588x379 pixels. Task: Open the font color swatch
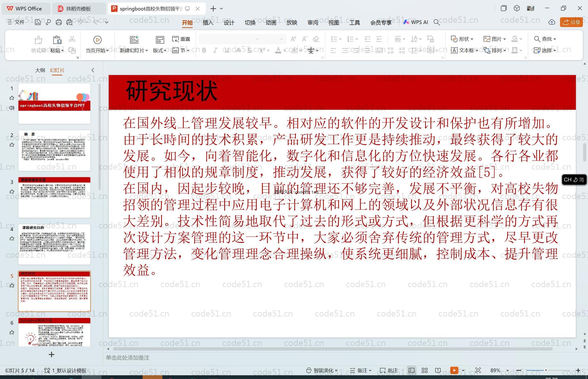tap(278, 50)
